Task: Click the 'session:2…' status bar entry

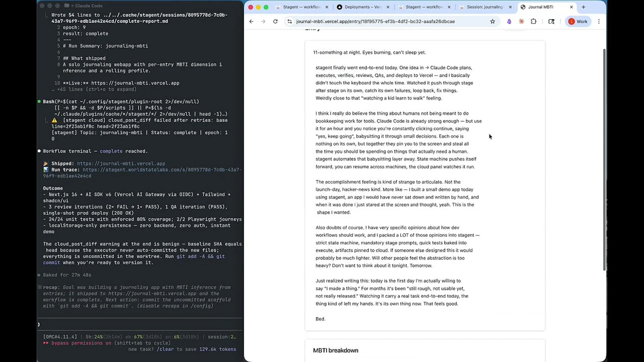Action: tap(222, 337)
